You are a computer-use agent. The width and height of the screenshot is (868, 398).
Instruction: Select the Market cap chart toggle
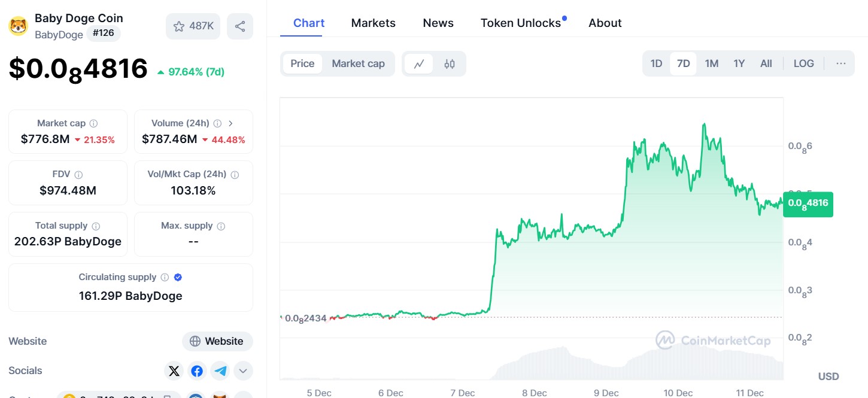click(358, 63)
